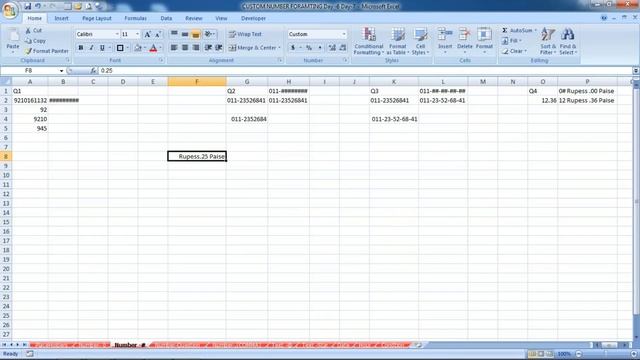Open Find & Select menu
The image size is (640, 360).
[568, 41]
